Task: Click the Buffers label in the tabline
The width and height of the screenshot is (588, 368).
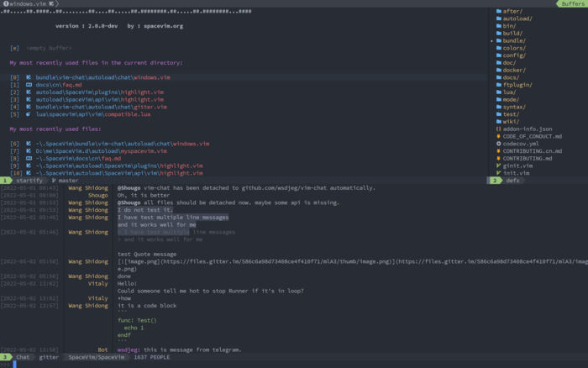Action: tap(569, 4)
